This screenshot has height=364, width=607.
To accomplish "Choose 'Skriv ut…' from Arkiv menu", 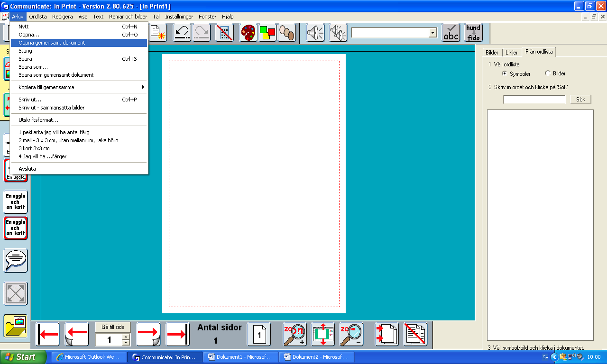I will [x=79, y=100].
